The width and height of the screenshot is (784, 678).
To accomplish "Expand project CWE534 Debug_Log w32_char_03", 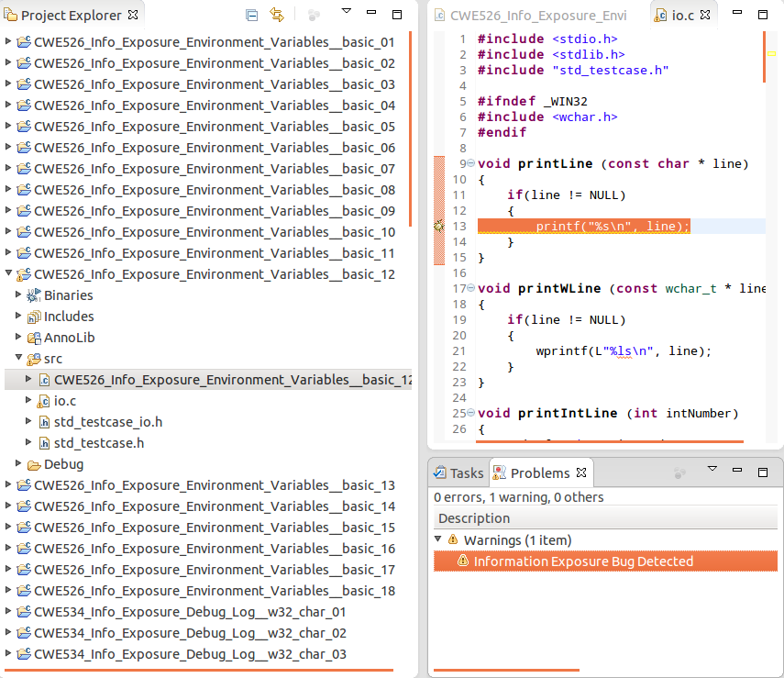I will [x=8, y=652].
